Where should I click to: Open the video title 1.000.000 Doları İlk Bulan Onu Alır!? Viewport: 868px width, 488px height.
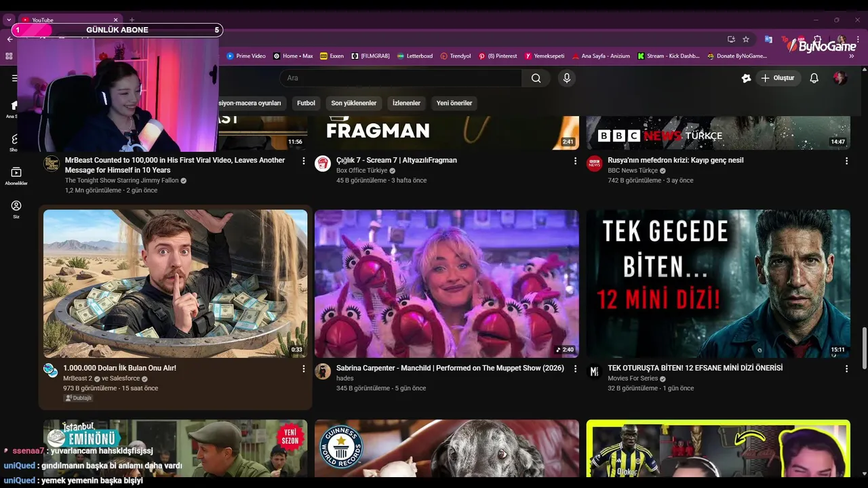coord(119,368)
